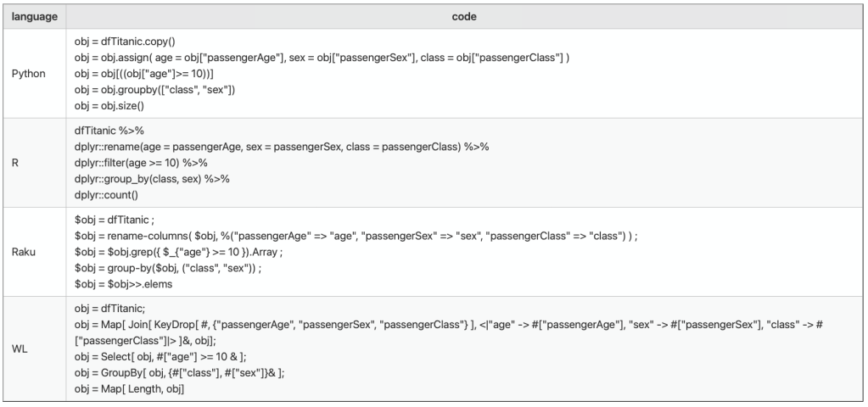
Task: Click the R dplyr::count() line
Action: (106, 195)
